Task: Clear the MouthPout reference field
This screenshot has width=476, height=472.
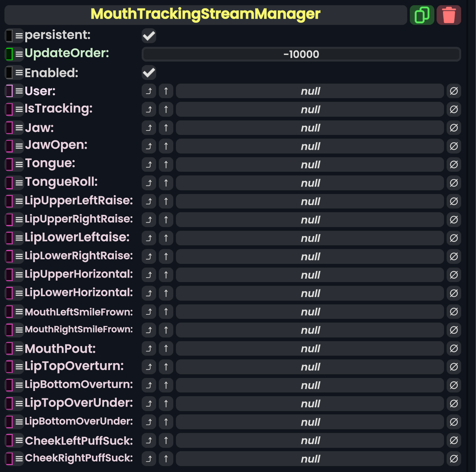Action: tap(454, 349)
